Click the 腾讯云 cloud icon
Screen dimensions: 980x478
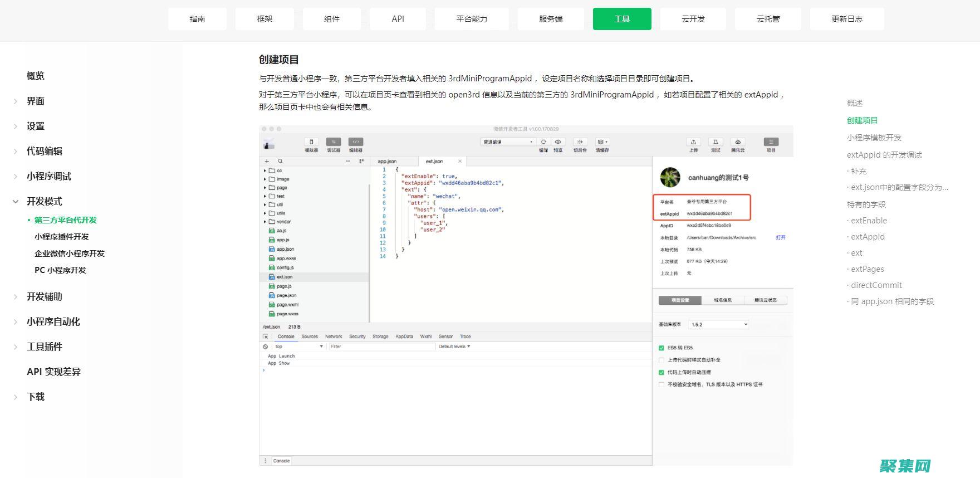[x=738, y=142]
